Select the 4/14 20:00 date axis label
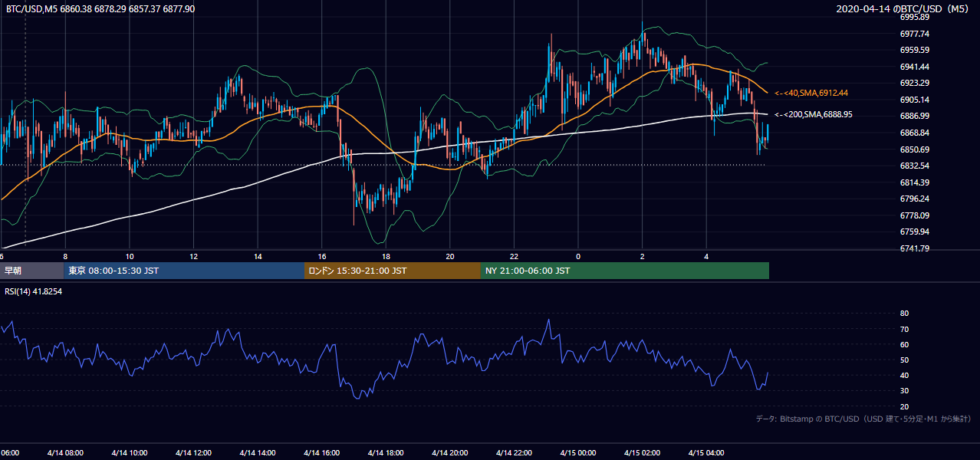 [449, 453]
